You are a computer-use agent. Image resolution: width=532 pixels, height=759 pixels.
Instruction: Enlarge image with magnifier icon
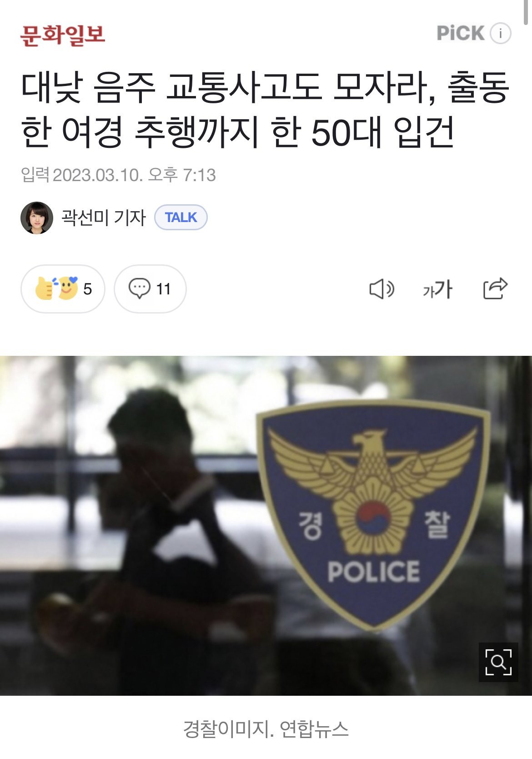(x=498, y=662)
